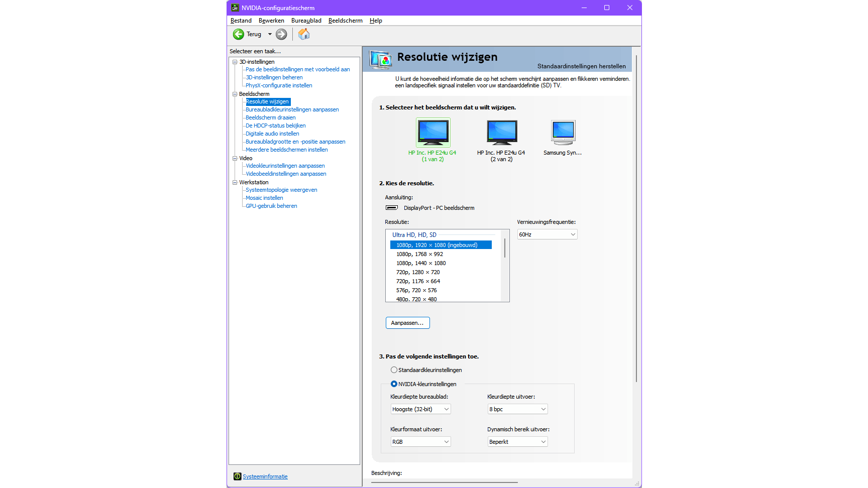Open 'Pas de beeldinstellingen met voorbeeld aan'

(x=297, y=69)
